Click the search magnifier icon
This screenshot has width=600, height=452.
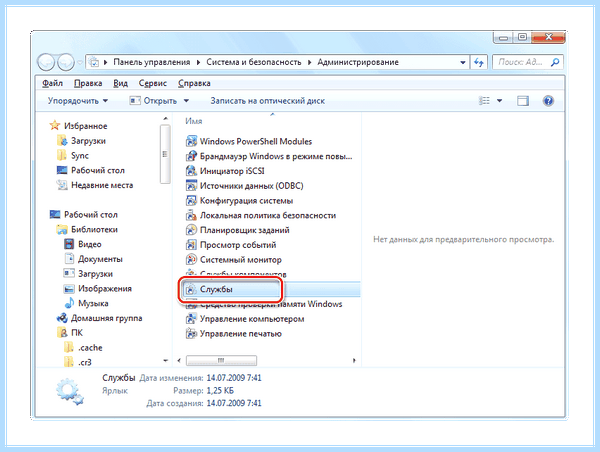[x=555, y=62]
